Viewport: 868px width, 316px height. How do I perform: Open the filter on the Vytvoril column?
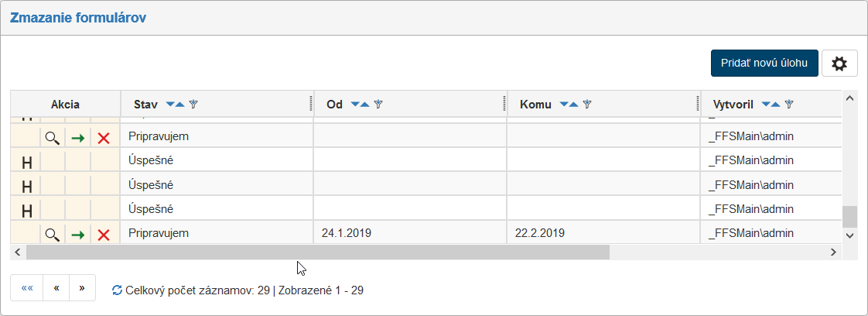[x=789, y=104]
